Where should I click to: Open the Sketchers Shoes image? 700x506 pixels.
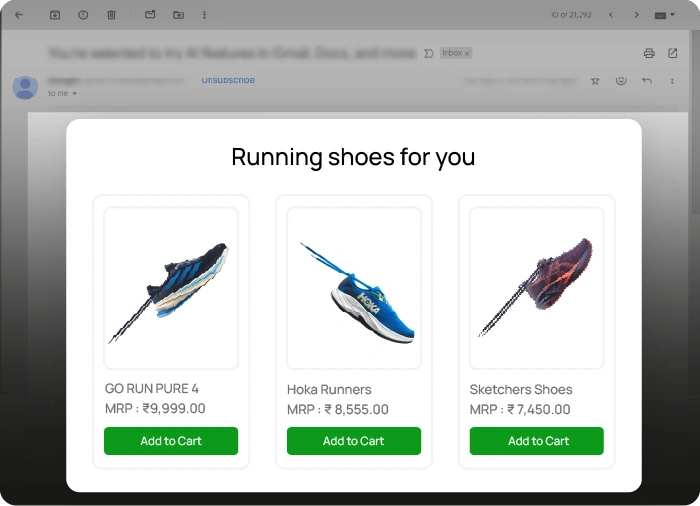point(537,289)
